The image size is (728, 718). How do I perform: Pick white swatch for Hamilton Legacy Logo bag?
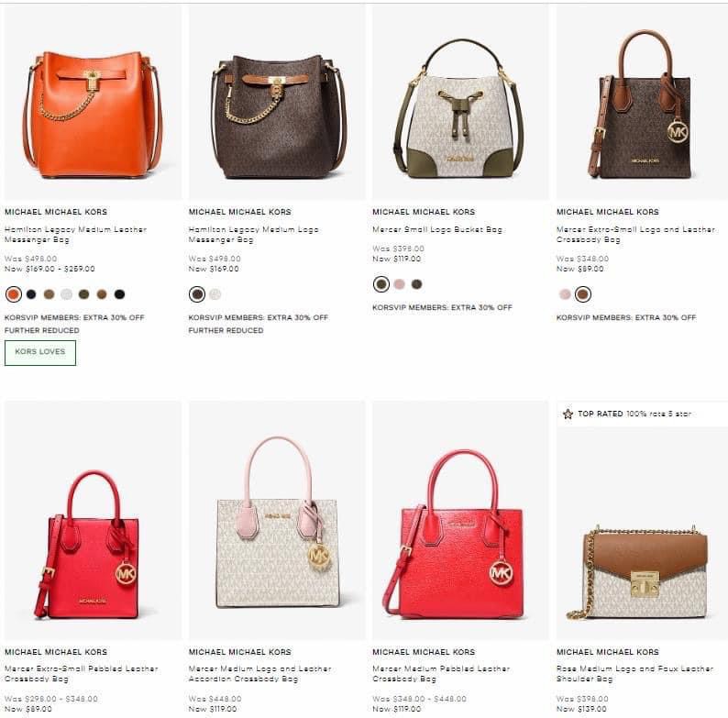pos(215,294)
